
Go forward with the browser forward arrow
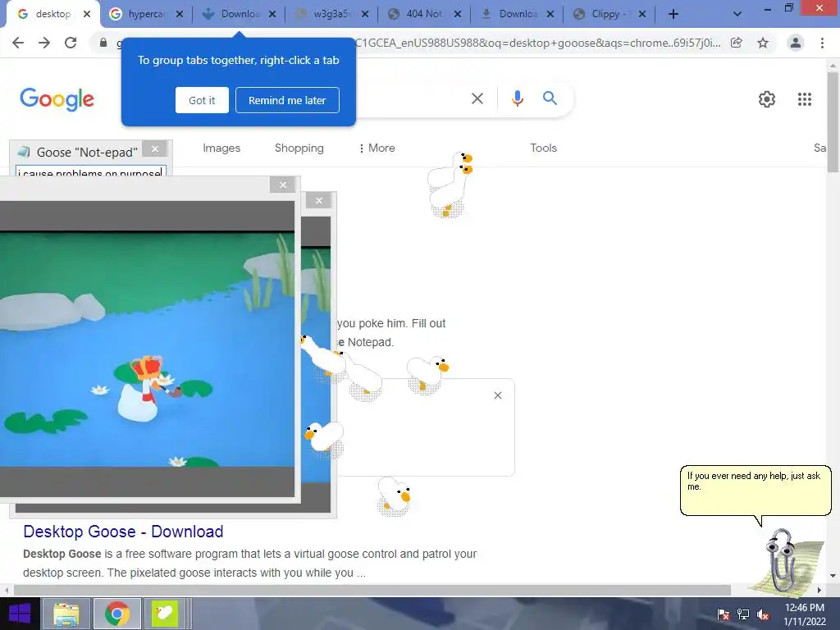pos(44,43)
